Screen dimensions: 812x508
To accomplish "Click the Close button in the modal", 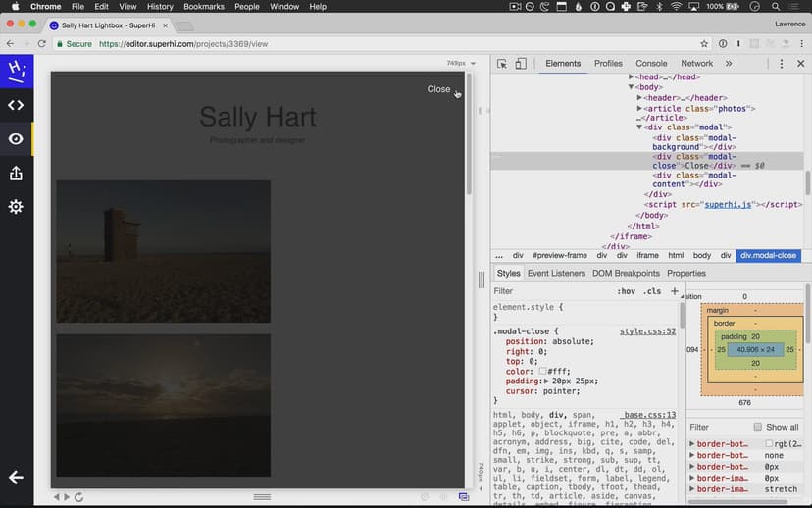I will (x=438, y=89).
